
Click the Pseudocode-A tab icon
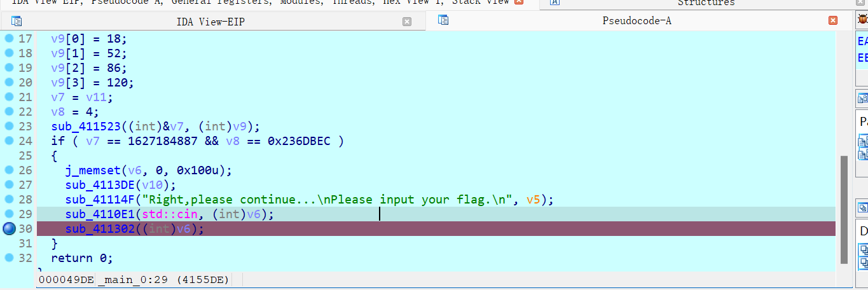[x=443, y=21]
